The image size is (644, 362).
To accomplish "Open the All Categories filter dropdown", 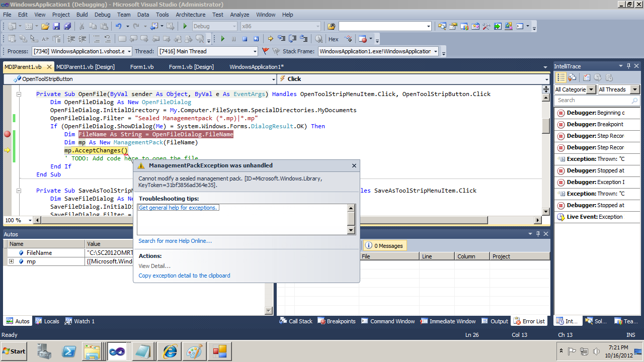I will [591, 89].
